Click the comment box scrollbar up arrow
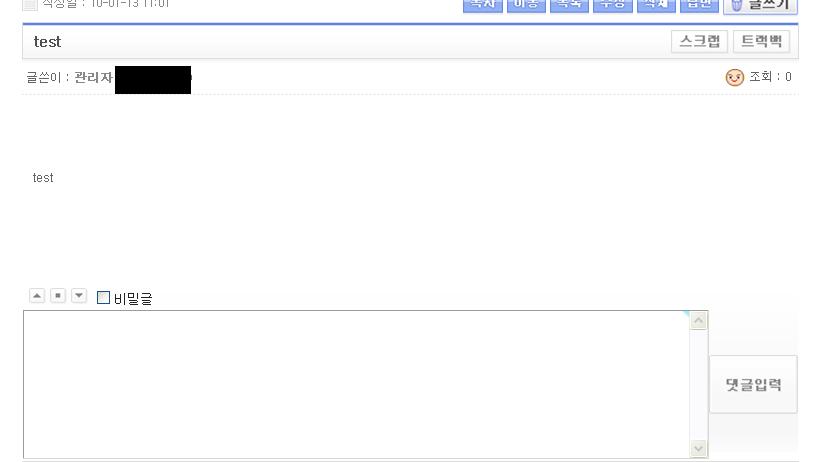The height and width of the screenshot is (462, 833). click(x=699, y=320)
